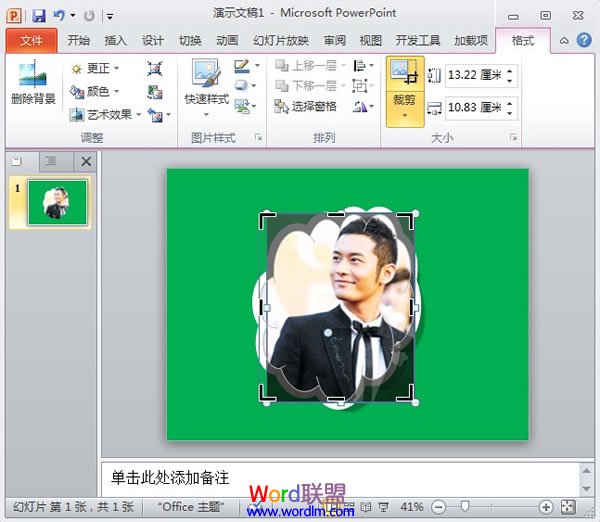600x522 pixels.
Task: Expand Reset Picture dropdown arrow
Action: pos(168,114)
